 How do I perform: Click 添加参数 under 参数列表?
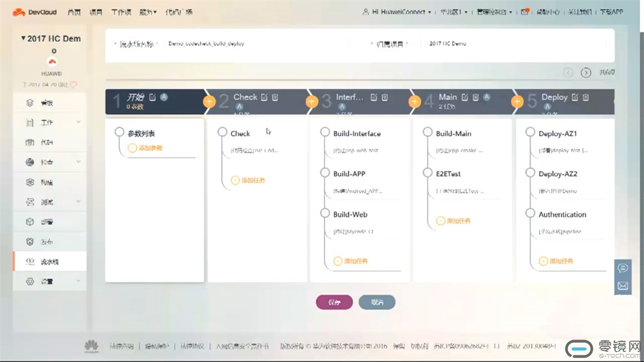pyautogui.click(x=150, y=148)
